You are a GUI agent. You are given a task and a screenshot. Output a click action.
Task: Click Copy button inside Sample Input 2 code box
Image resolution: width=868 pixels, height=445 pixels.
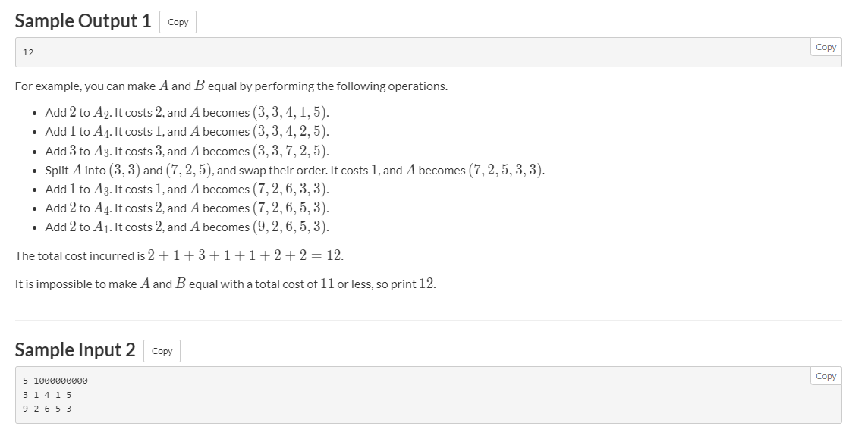click(x=826, y=376)
